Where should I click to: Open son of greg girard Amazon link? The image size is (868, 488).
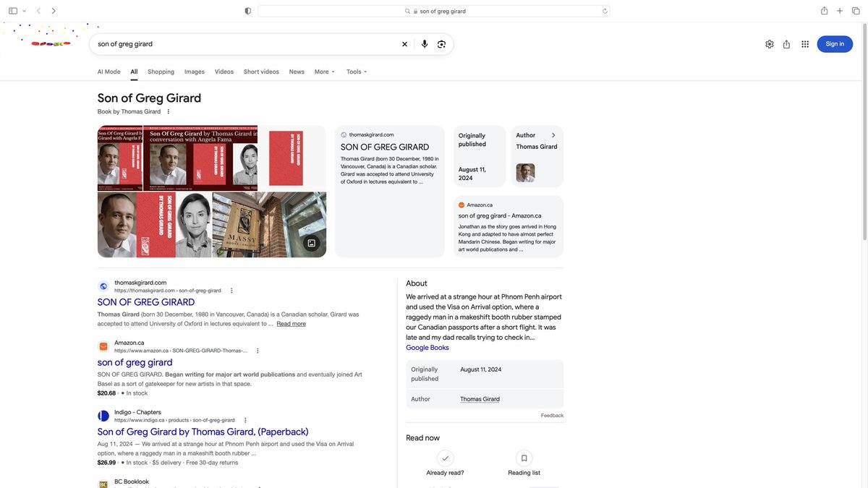[x=135, y=362]
